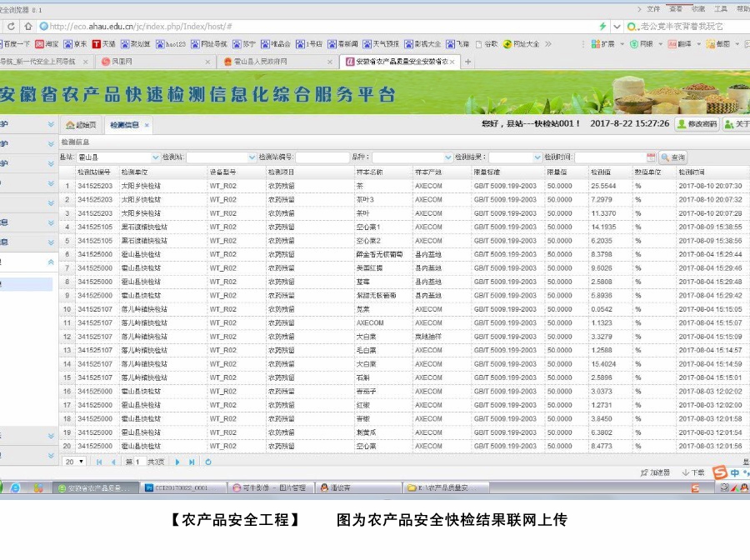Open the 霍山县人民政府网 browser tab

point(279,62)
